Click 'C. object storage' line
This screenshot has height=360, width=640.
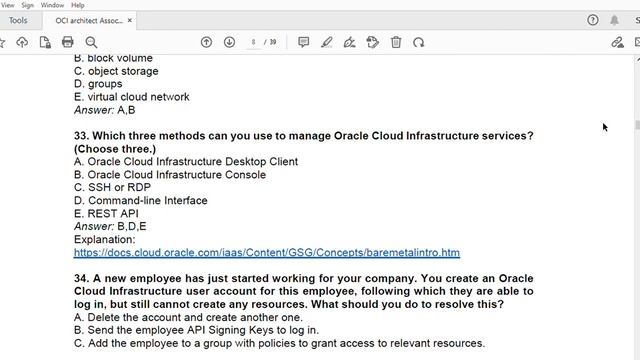pyautogui.click(x=116, y=71)
